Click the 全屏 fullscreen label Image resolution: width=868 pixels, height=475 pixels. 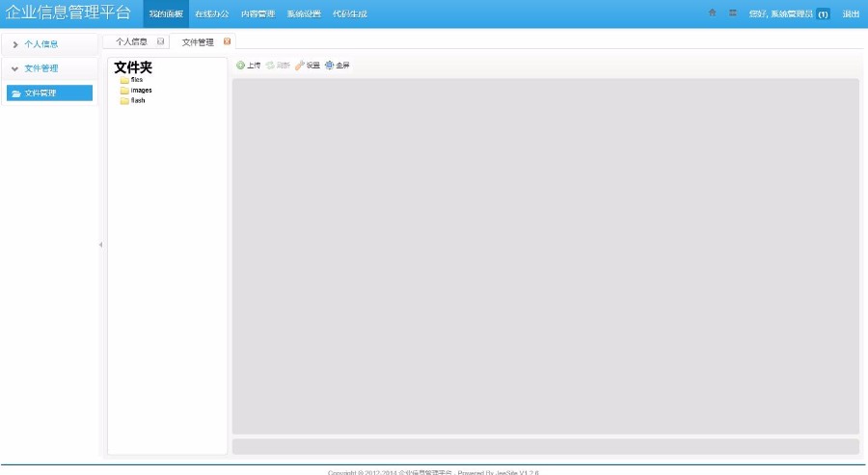click(342, 66)
